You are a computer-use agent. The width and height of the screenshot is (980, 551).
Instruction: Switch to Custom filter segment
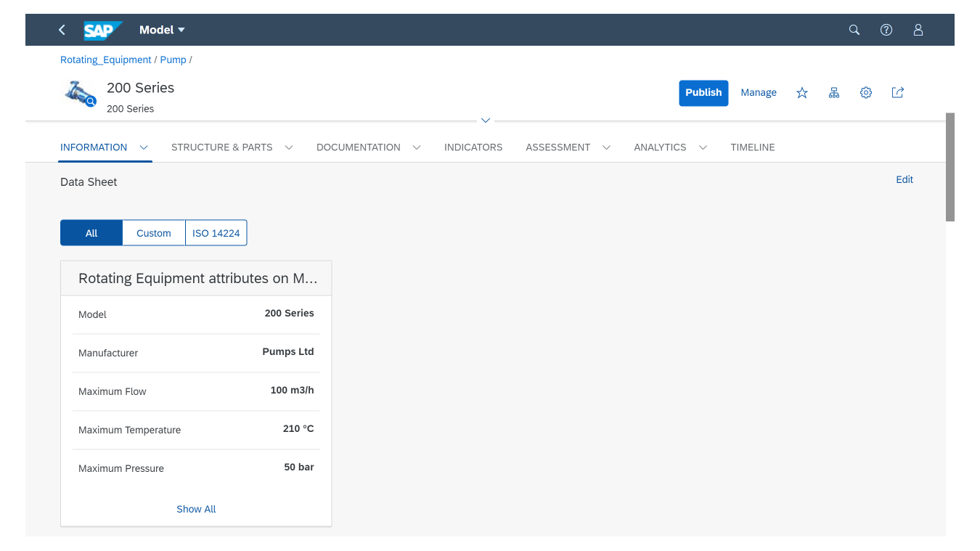[x=154, y=233]
